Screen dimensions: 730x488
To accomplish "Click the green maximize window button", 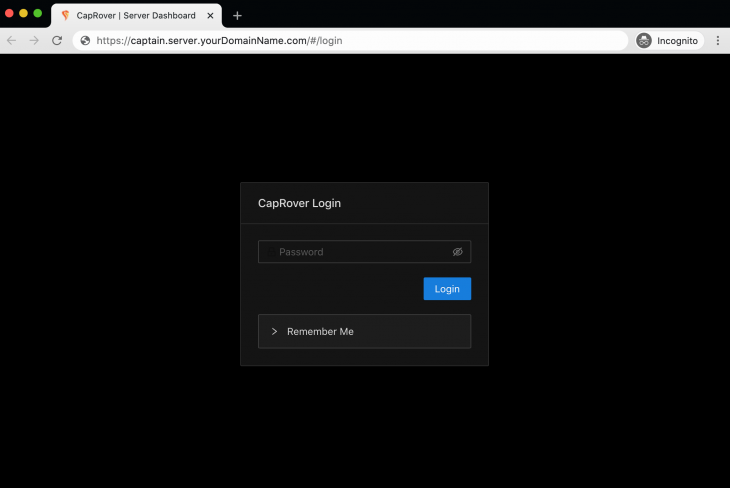I will [x=38, y=13].
